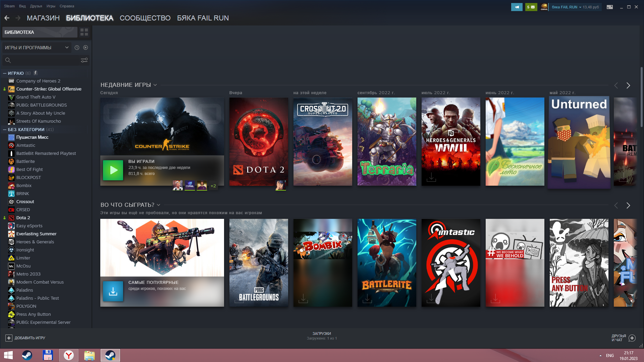Open the announcements megaphone icon
Viewport: 644px width, 362px height.
click(x=517, y=7)
